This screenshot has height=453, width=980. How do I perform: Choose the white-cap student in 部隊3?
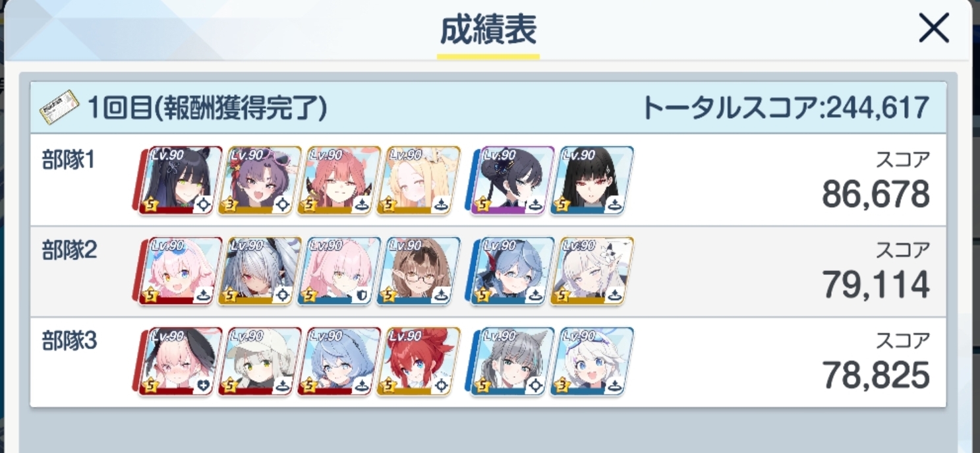(259, 361)
